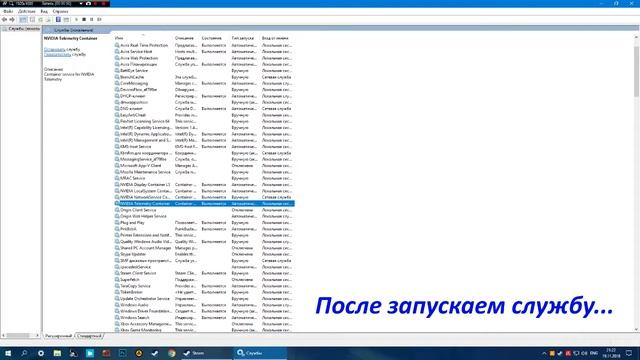Viewport: 640px width, 360px height.
Task: Switch to the Расширенный tab
Action: click(58, 336)
